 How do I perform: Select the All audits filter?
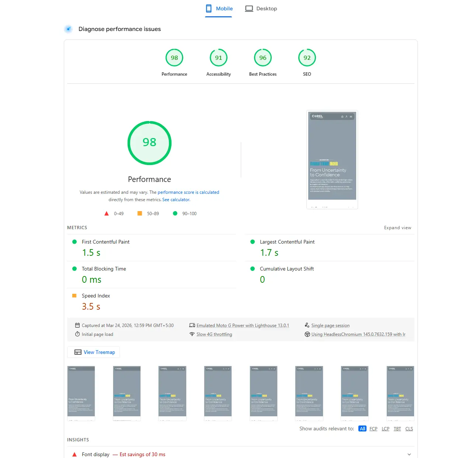coord(362,429)
